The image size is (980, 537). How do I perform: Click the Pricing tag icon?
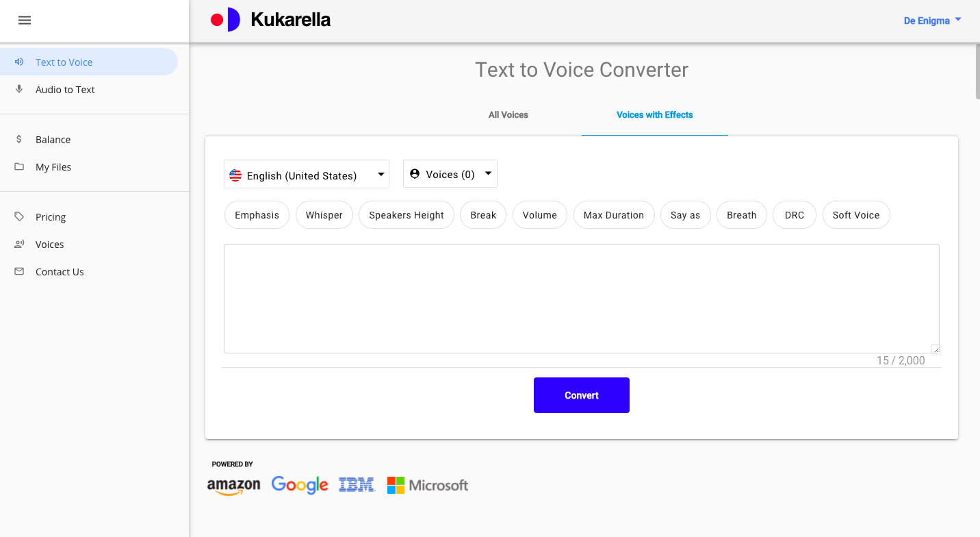point(19,216)
